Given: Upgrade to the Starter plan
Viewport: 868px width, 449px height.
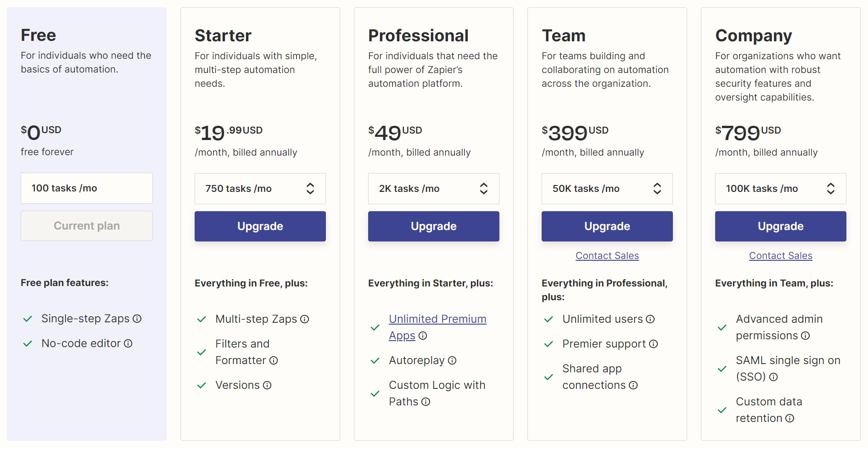Looking at the screenshot, I should (260, 226).
